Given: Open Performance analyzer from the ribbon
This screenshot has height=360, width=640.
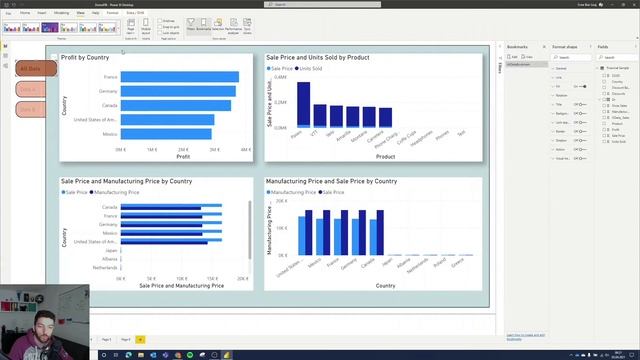Looking at the screenshot, I should click(233, 25).
